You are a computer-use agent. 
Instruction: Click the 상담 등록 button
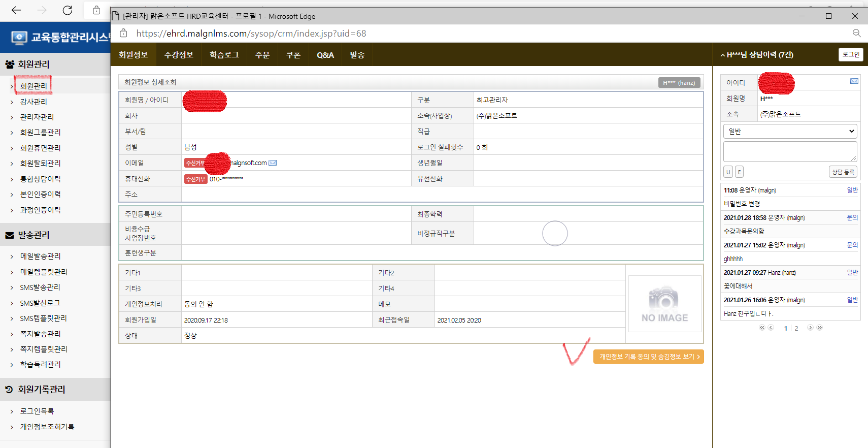click(843, 172)
